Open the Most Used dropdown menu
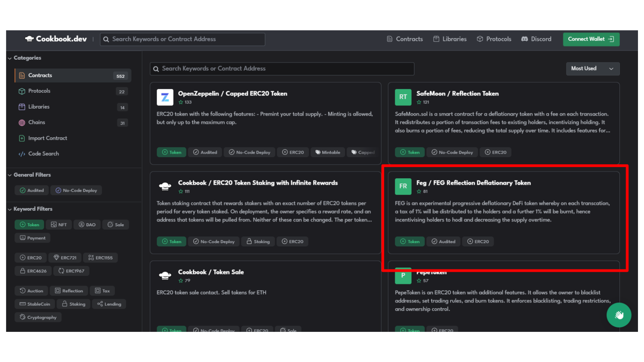Screen dimensions: 644x362 (x=592, y=68)
